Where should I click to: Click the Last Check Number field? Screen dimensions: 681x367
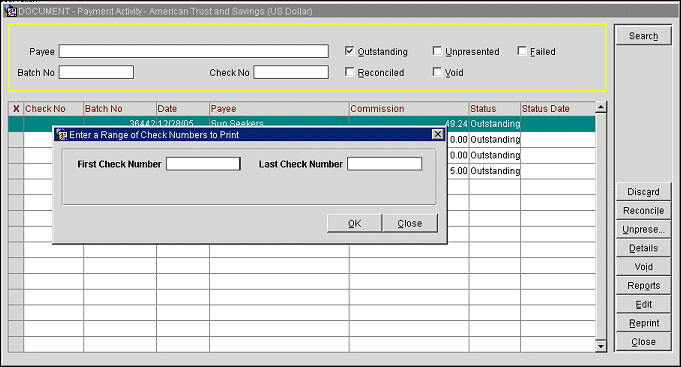[x=384, y=164]
